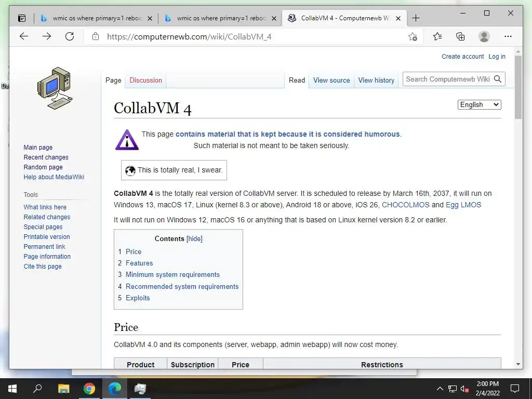The image size is (532, 399).
Task: Open the View history tab
Action: (x=376, y=81)
